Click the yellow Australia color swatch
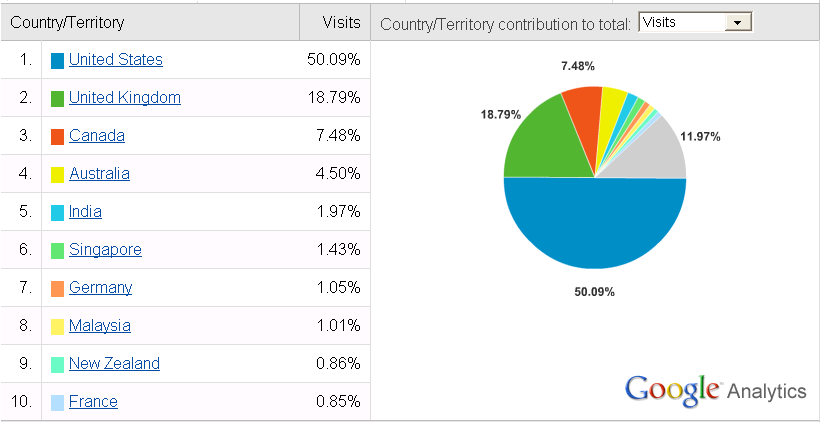This screenshot has width=823, height=422. (58, 175)
